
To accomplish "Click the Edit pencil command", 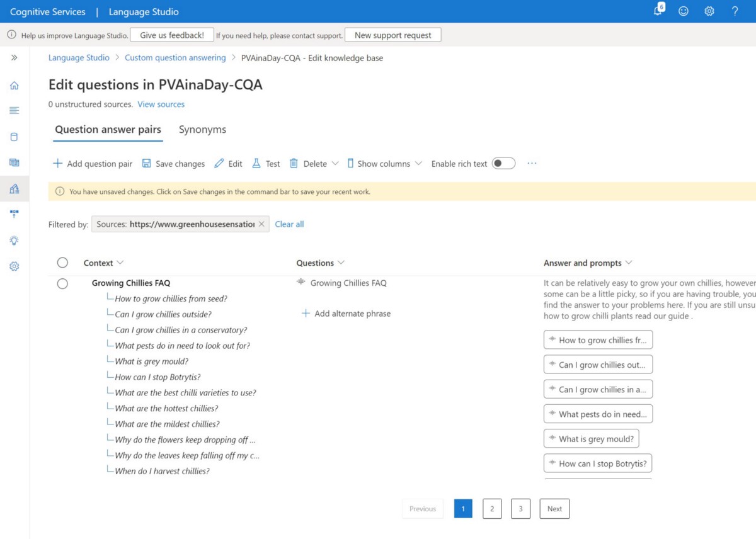I will (228, 164).
